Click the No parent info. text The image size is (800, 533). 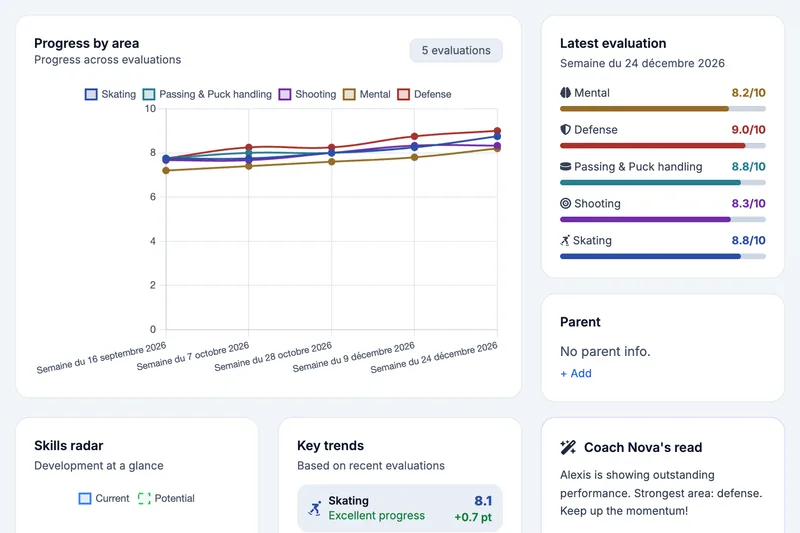[x=605, y=351]
